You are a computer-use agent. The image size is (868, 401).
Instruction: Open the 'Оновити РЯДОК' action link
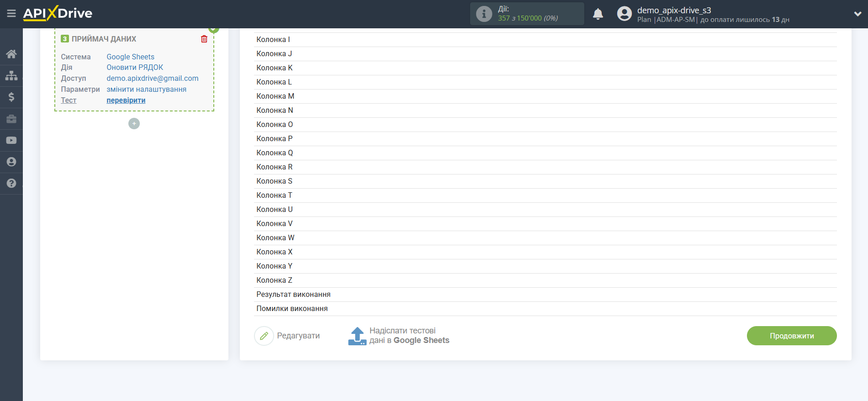coord(135,67)
